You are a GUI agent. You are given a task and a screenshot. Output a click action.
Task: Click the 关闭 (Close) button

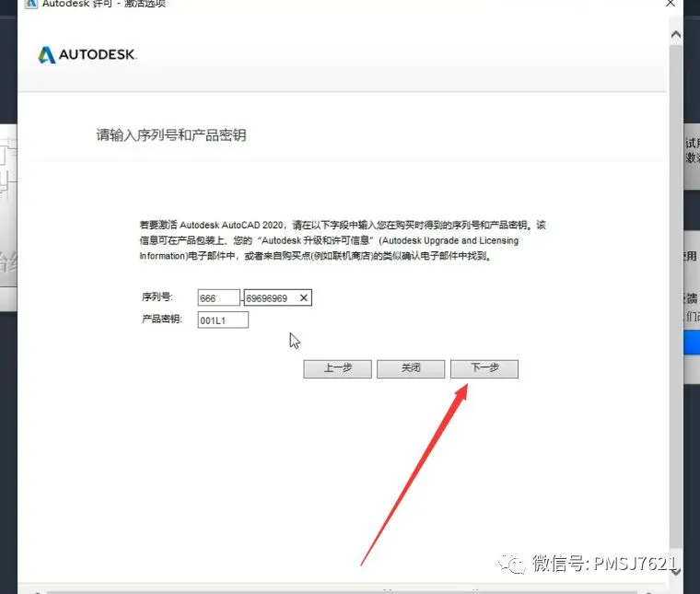tap(411, 368)
